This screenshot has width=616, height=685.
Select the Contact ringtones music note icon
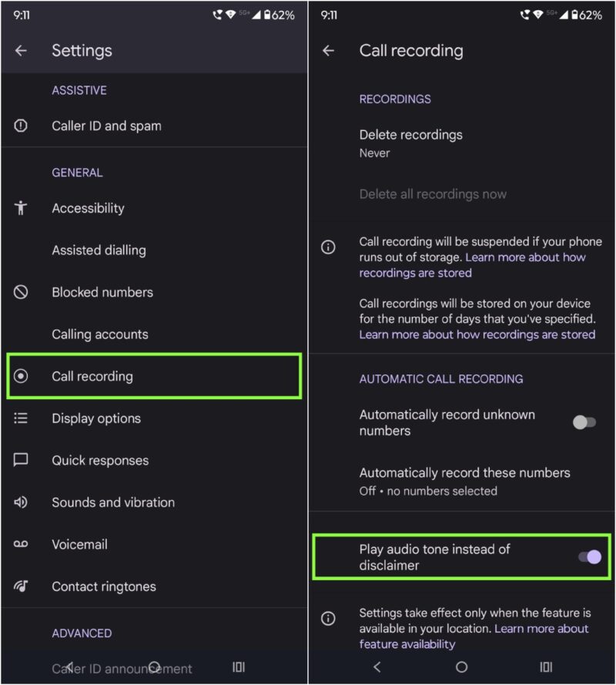[21, 586]
